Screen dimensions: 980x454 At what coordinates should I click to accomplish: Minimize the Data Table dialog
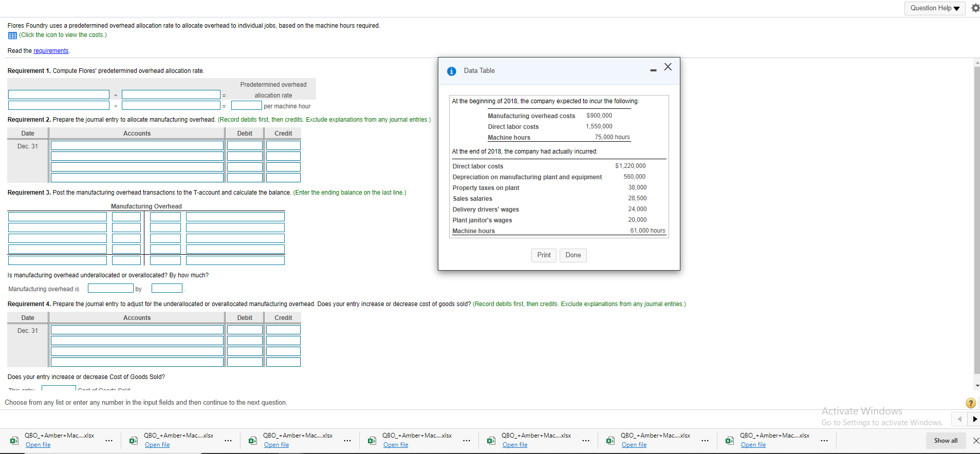pos(653,70)
